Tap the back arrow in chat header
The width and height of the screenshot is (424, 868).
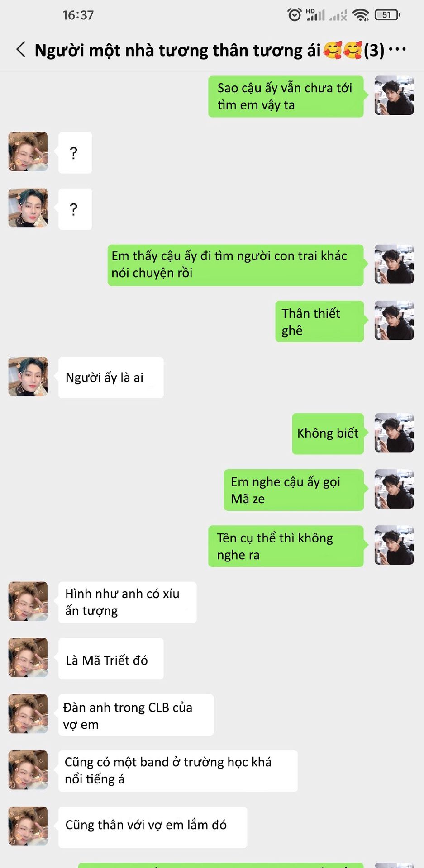pos(21,49)
